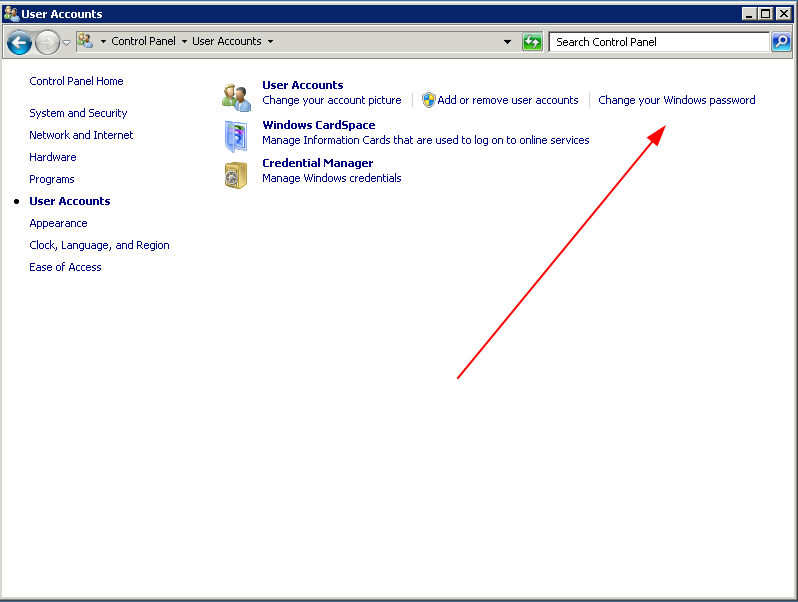Focus the Search Control Panel field
The height and width of the screenshot is (602, 798).
coord(659,42)
